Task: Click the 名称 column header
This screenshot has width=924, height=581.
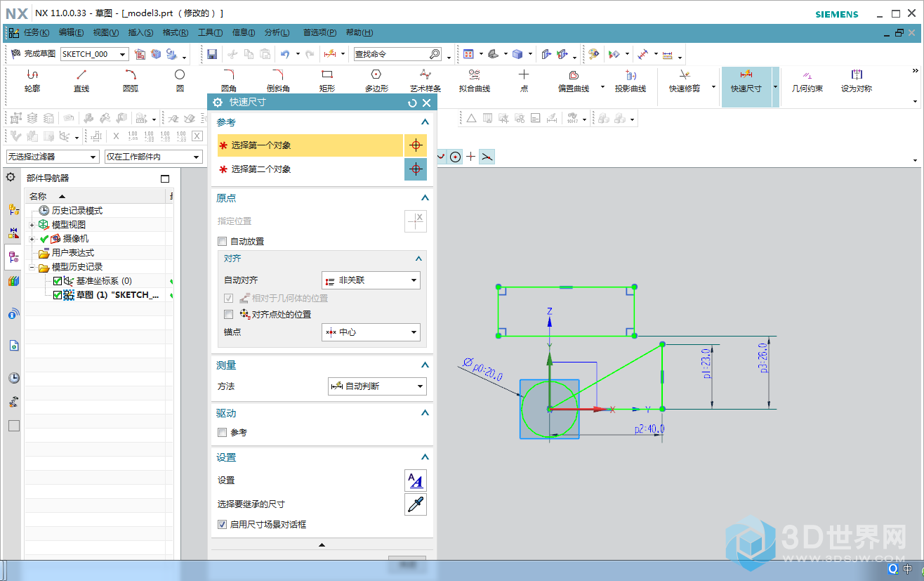Action: (x=95, y=197)
